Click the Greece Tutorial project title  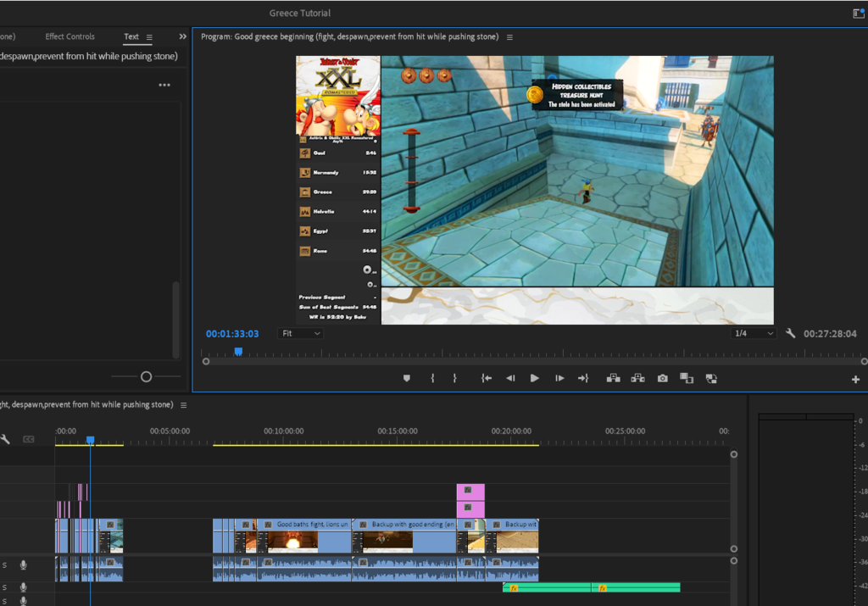click(x=299, y=14)
